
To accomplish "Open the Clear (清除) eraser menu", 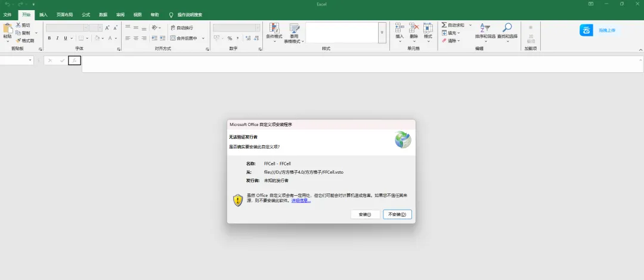I will [x=451, y=41].
